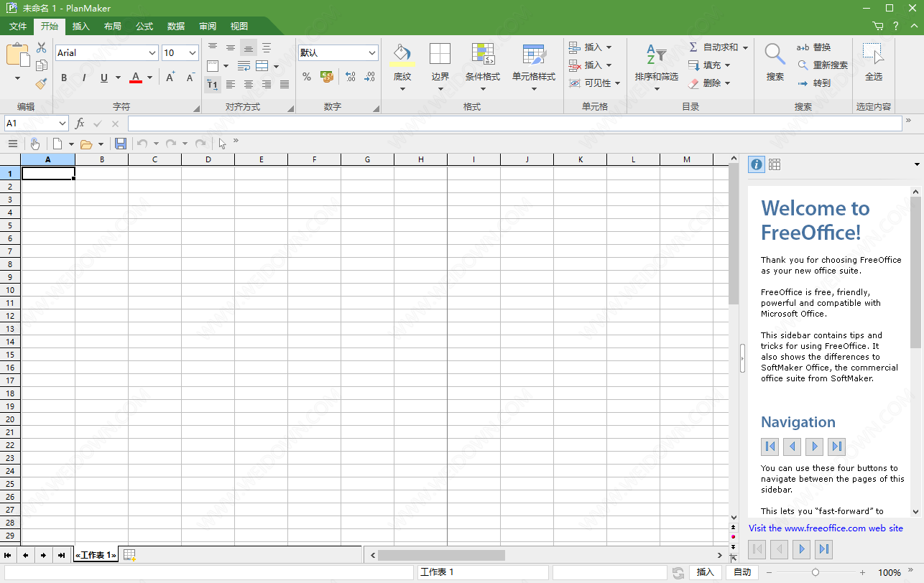924x583 pixels.
Task: Click the help question mark icon
Action: pyautogui.click(x=896, y=26)
